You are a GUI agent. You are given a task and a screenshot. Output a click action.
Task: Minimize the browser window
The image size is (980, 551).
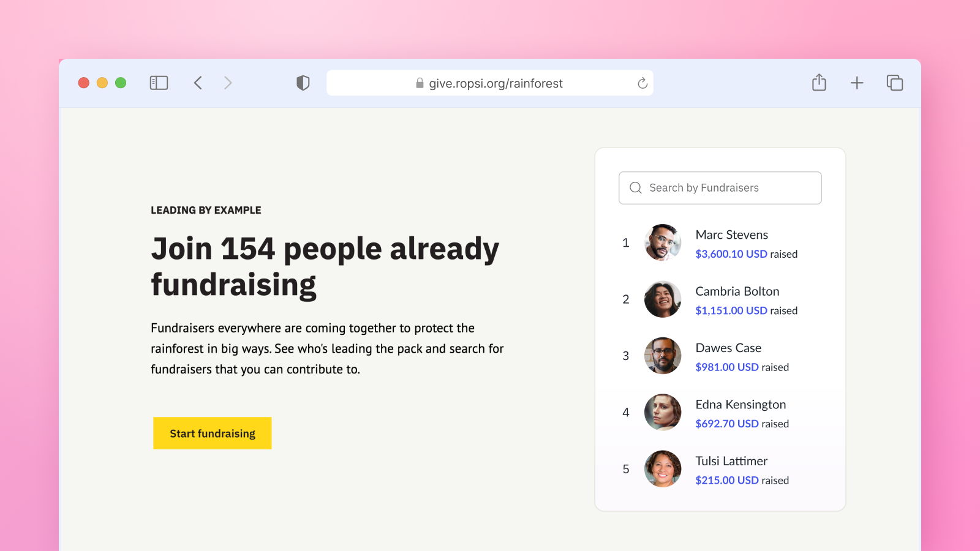(x=102, y=83)
